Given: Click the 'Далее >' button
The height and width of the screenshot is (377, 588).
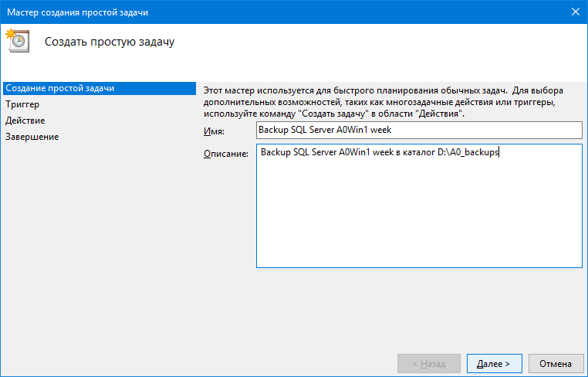Looking at the screenshot, I should [x=495, y=364].
